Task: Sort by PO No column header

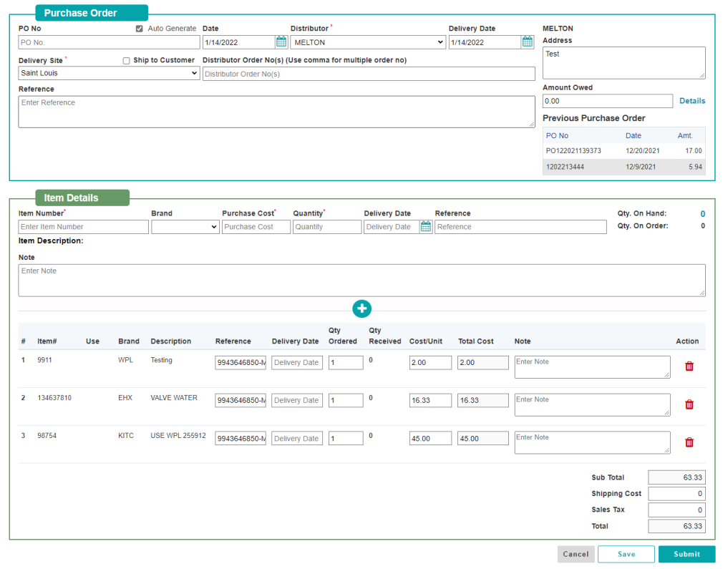Action: tap(557, 135)
